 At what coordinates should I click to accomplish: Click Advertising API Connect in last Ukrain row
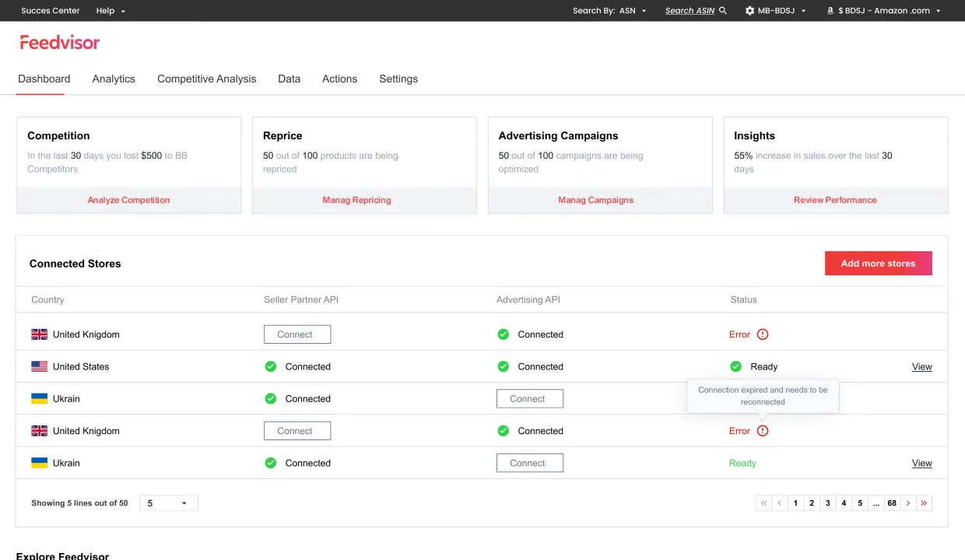pyautogui.click(x=530, y=463)
